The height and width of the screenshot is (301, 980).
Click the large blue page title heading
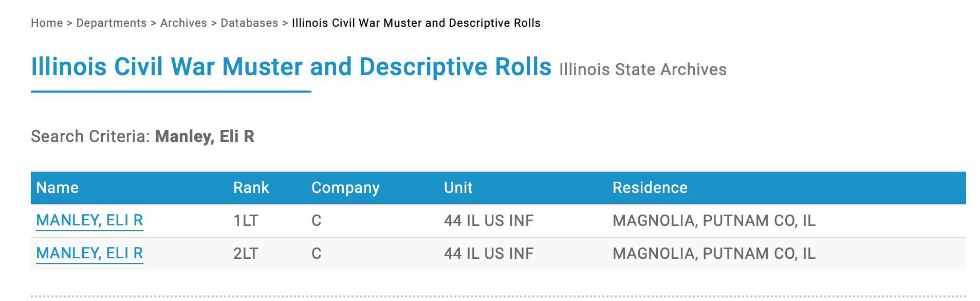[x=291, y=67]
